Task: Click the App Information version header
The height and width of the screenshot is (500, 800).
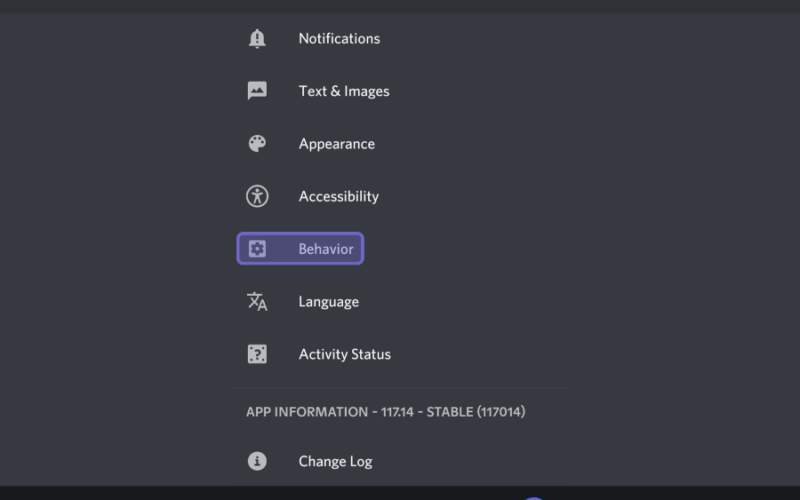Action: 386,412
